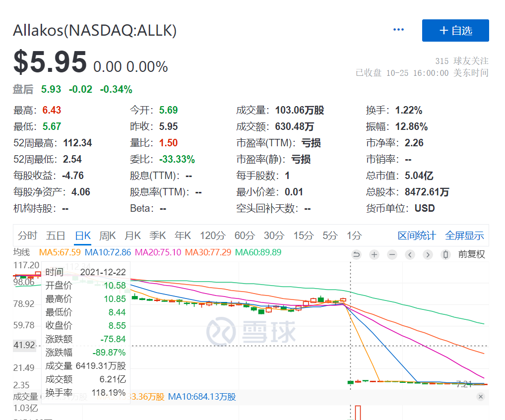Click the large red volume bar
505x420 pixels.
(x=358, y=413)
